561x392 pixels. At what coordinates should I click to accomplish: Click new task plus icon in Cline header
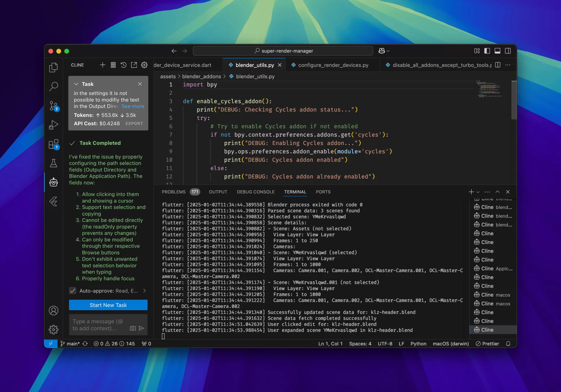(103, 65)
